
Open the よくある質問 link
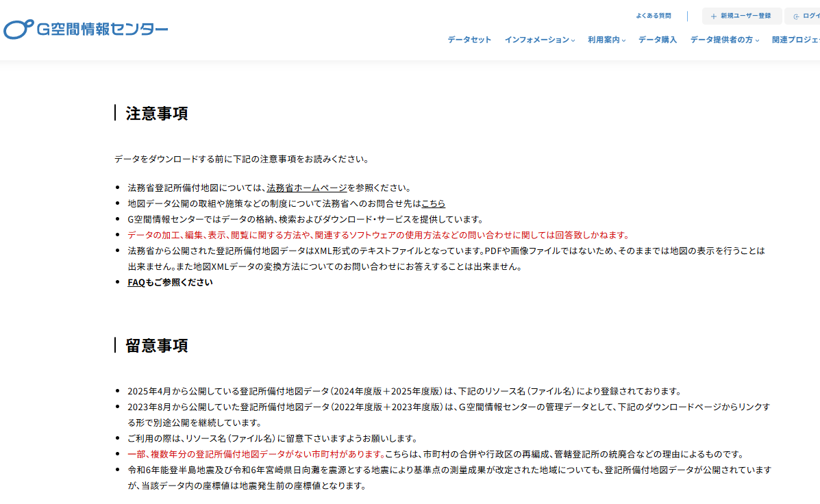pyautogui.click(x=653, y=16)
